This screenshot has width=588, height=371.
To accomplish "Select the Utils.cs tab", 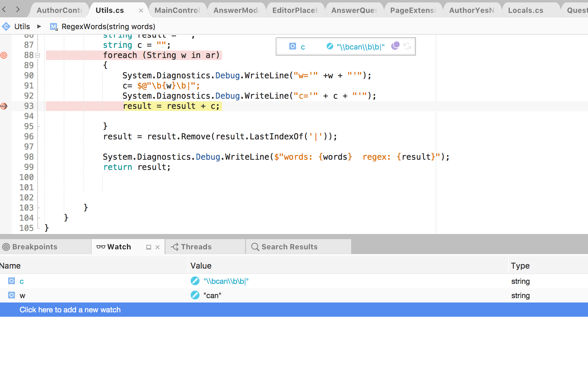I will tap(110, 10).
